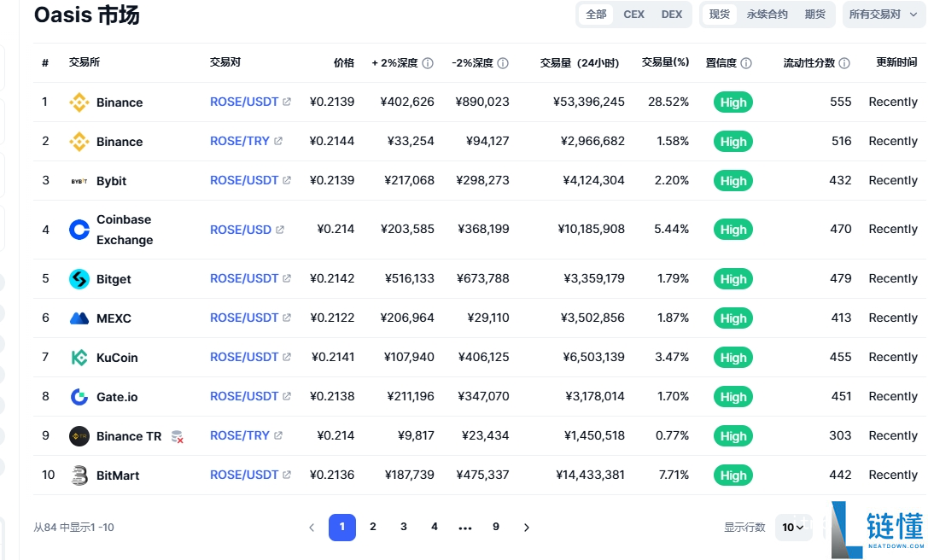Open the 显示行数 rows dropdown
The height and width of the screenshot is (560, 928).
click(x=792, y=527)
